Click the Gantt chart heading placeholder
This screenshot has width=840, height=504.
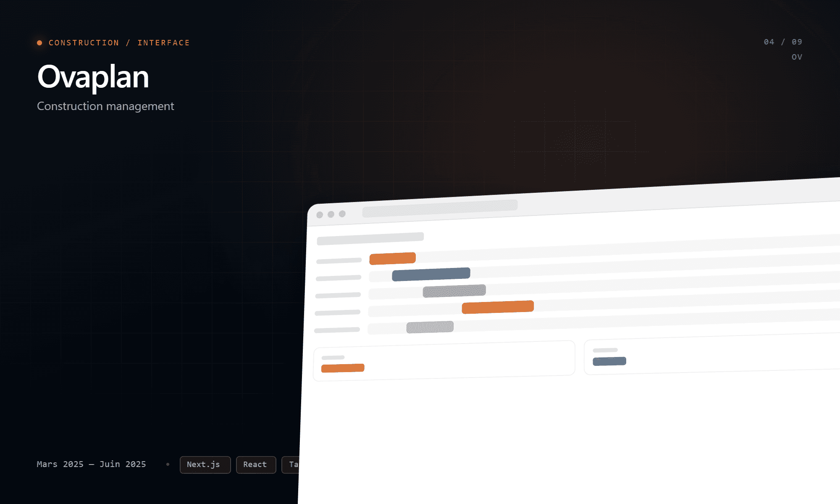(x=370, y=239)
